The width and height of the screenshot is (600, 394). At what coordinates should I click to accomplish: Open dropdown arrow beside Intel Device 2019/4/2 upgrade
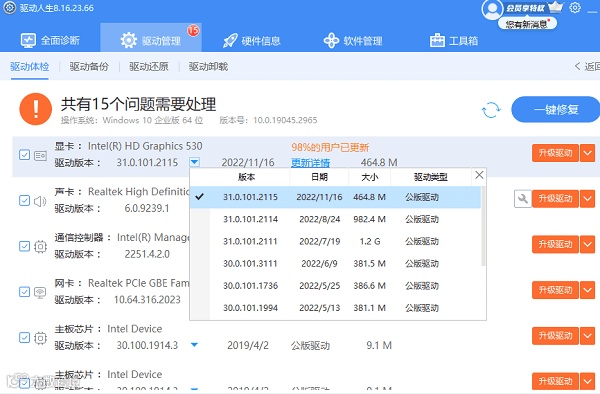click(x=587, y=335)
